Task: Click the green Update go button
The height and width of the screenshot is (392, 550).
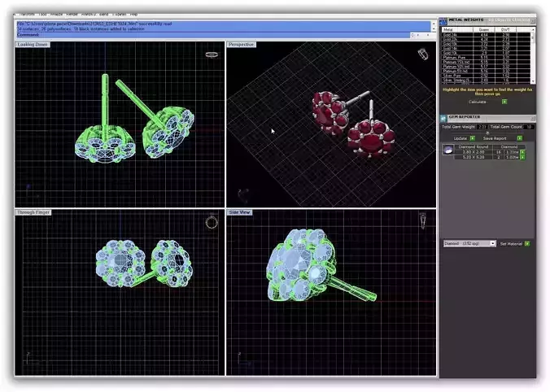Action: [x=473, y=138]
